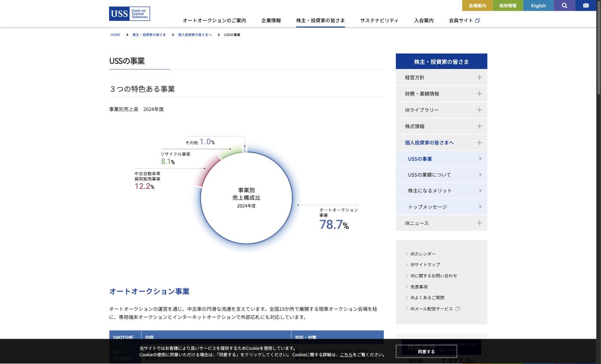Click external link icon beside 会員サイト
The image size is (601, 364).
[x=477, y=21]
